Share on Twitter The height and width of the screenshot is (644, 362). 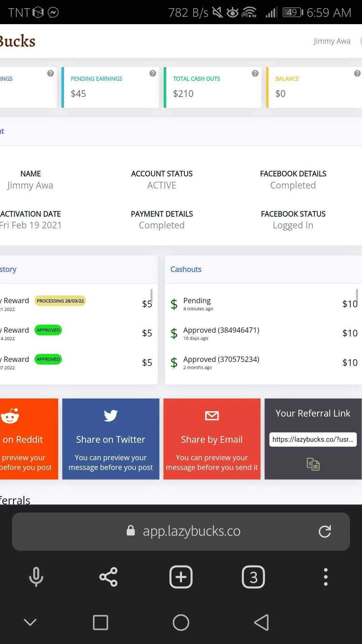111,439
